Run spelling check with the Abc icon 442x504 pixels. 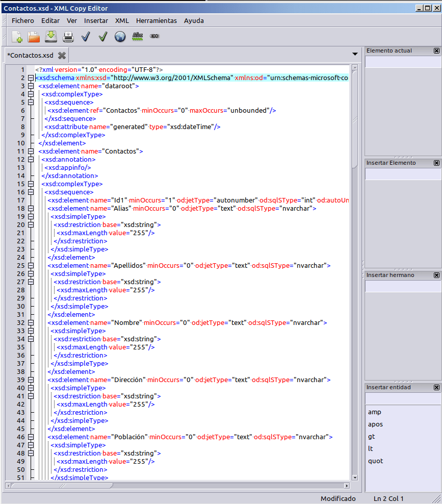click(x=137, y=36)
